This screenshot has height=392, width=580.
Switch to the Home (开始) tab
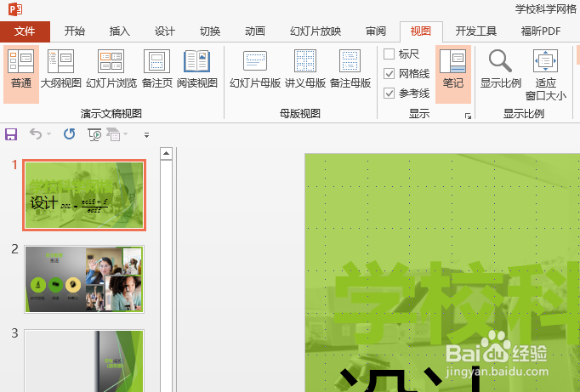[x=74, y=31]
